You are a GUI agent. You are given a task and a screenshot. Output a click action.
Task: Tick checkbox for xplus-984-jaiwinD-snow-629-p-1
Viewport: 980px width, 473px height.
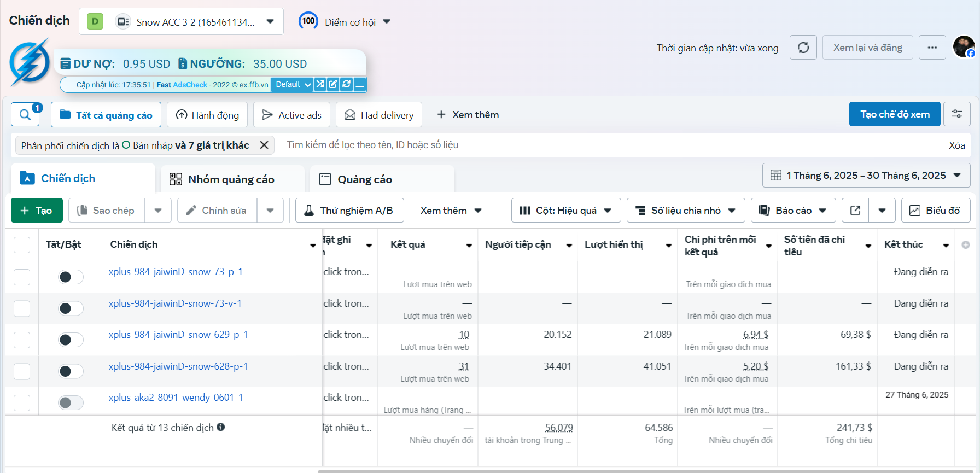click(22, 340)
